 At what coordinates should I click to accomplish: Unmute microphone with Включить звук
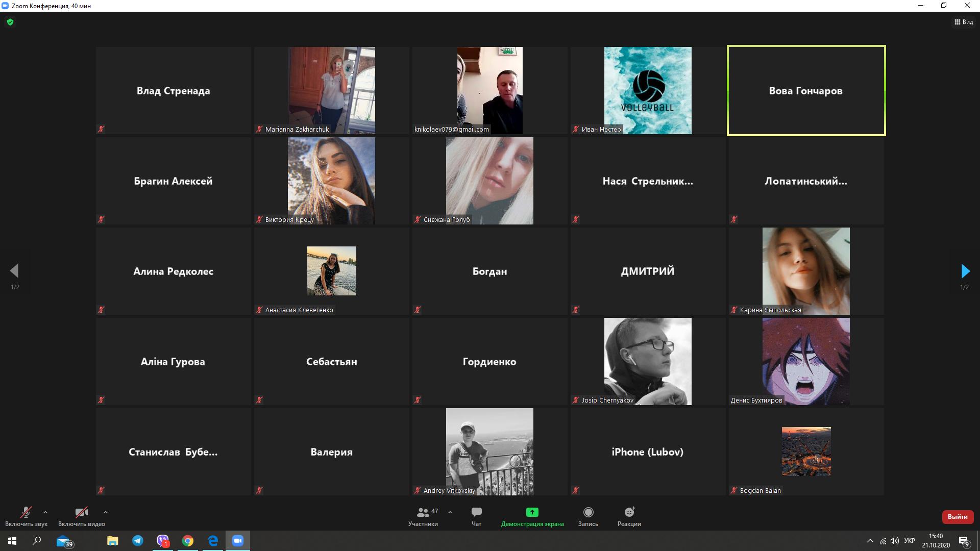pyautogui.click(x=26, y=516)
